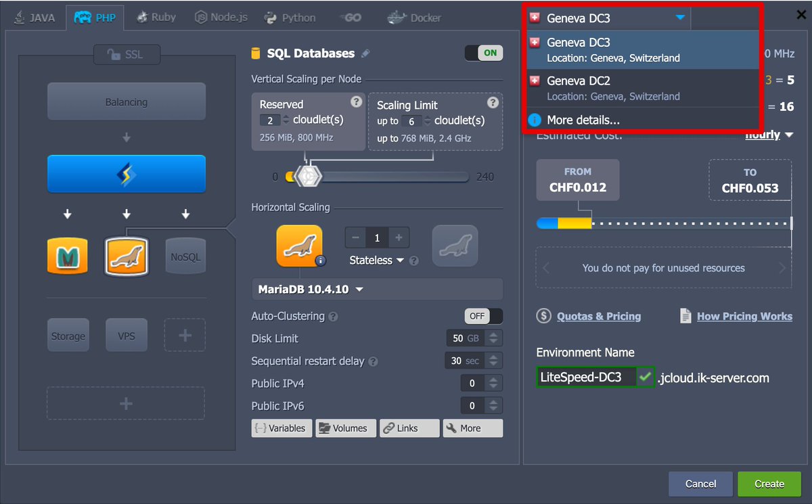Adjust Public IPv4 count stepper

coord(495,383)
